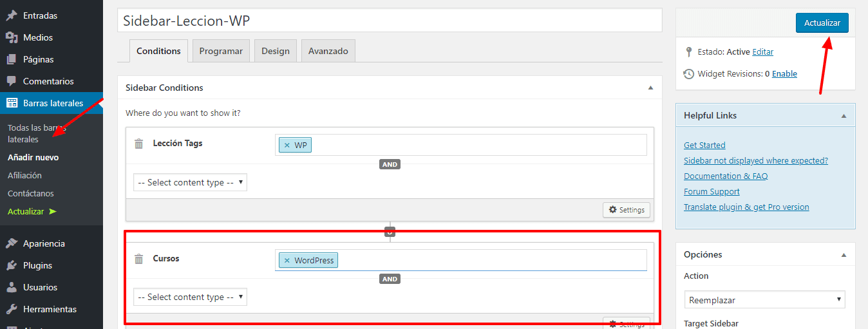Open the Action Reemplazar dropdown
868x329 pixels.
point(765,299)
